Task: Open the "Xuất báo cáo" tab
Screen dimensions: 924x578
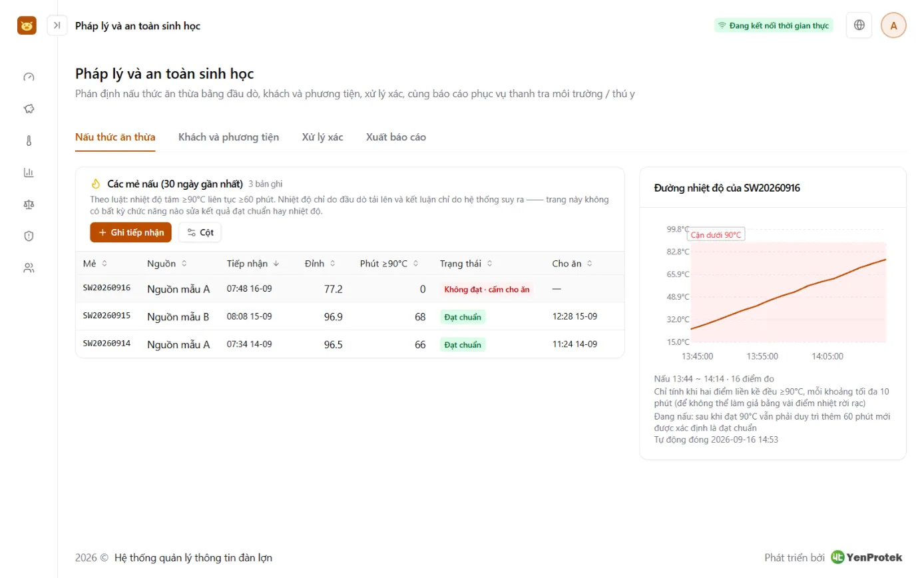Action: pyautogui.click(x=396, y=137)
